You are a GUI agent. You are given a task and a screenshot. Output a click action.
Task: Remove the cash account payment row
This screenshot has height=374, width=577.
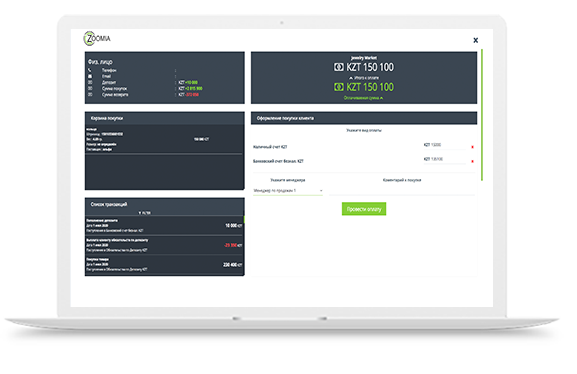[x=472, y=147]
